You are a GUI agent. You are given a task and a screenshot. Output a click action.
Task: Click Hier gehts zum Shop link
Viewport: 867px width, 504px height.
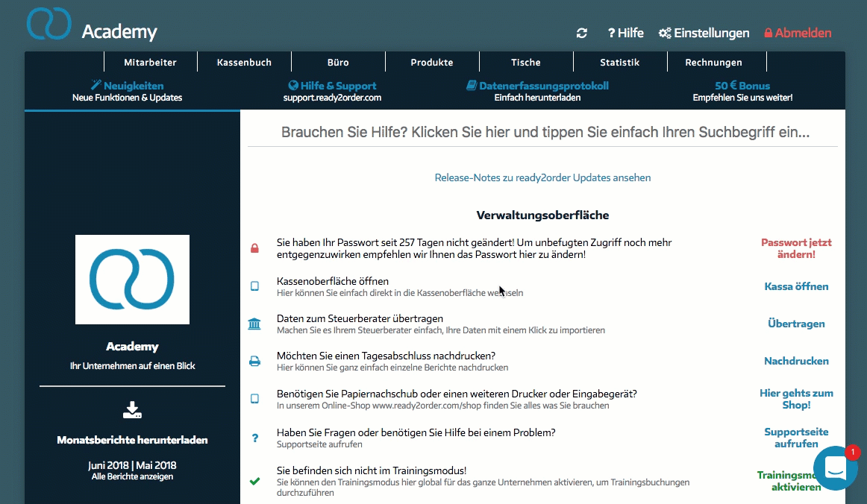pos(796,399)
